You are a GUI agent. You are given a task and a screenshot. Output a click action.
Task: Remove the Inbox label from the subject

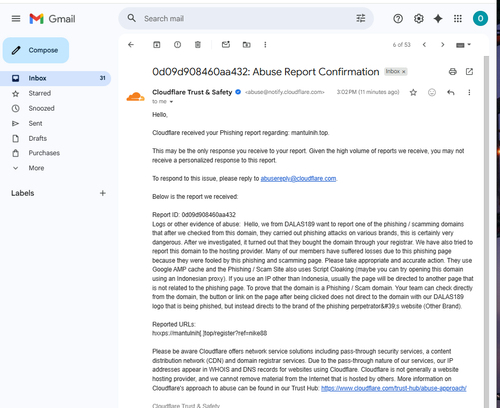point(404,72)
